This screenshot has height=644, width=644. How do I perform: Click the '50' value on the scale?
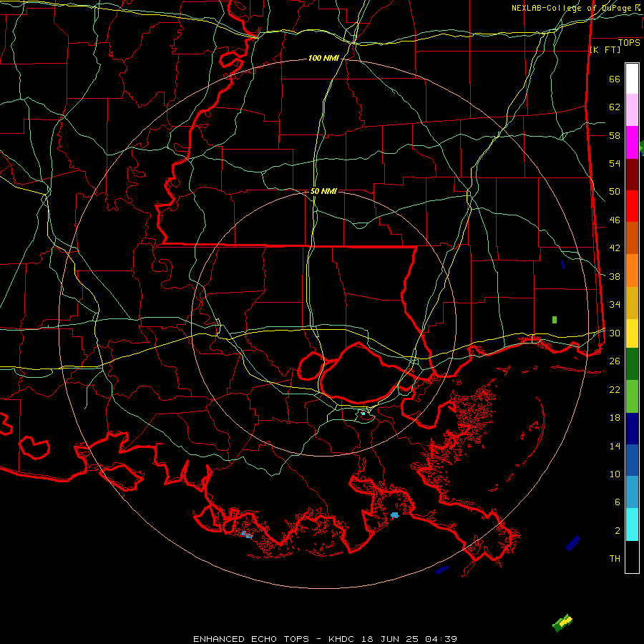point(615,191)
